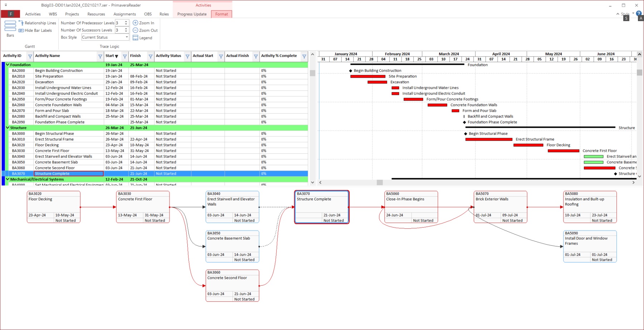
Task: Open filter for Activity % Complete column
Action: [x=304, y=56]
